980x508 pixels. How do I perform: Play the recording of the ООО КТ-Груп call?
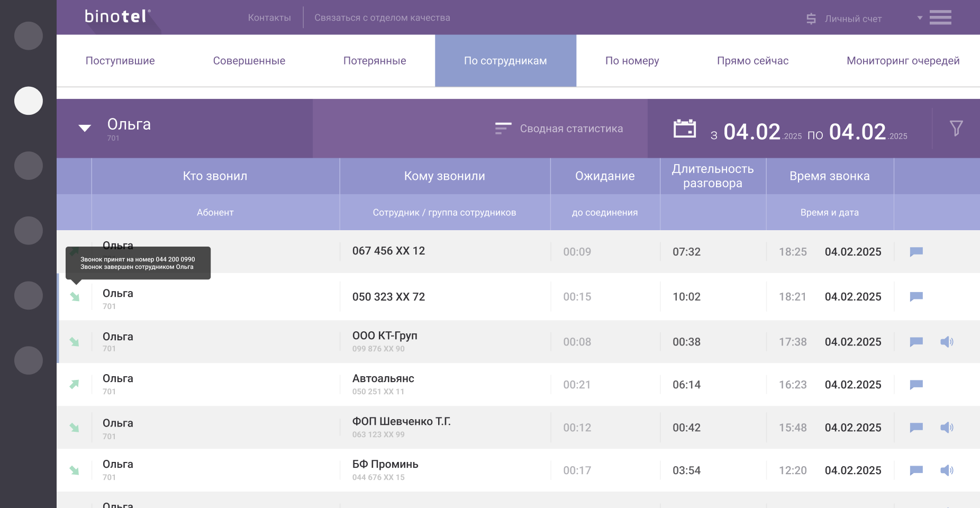coord(947,342)
